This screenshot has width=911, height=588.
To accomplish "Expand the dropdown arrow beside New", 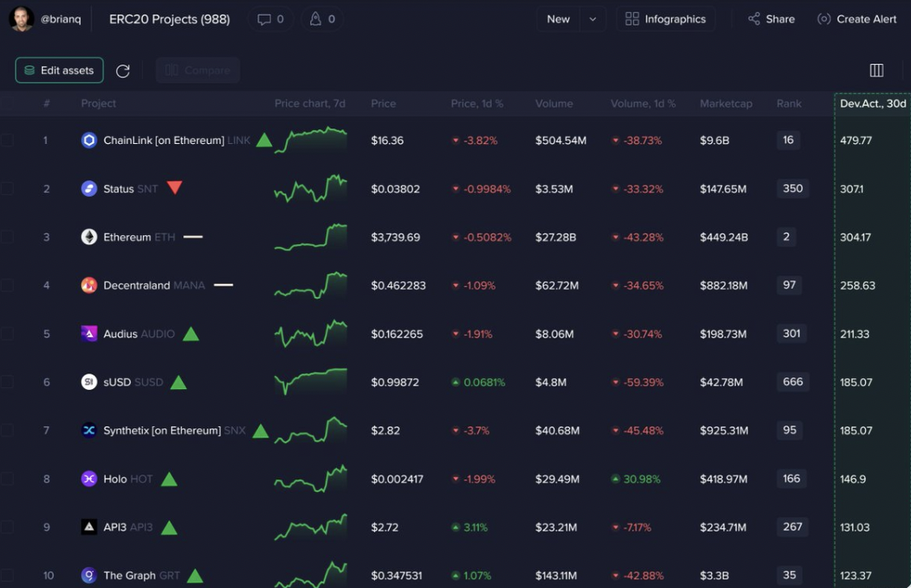I will pyautogui.click(x=593, y=19).
